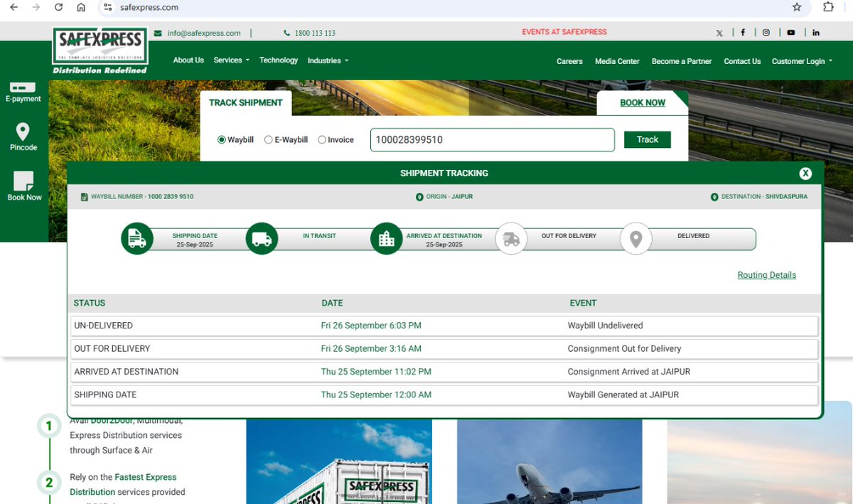
Task: View site information icon in address bar
Action: pos(107,7)
